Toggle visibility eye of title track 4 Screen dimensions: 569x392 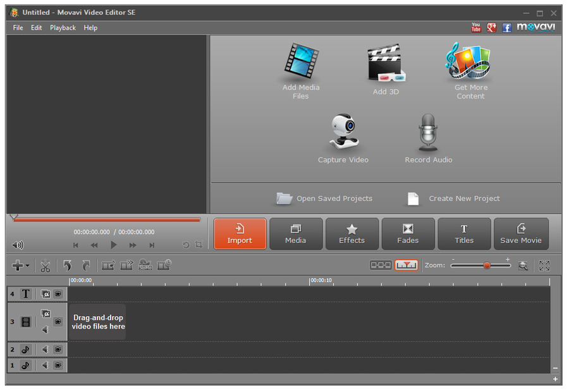click(58, 294)
